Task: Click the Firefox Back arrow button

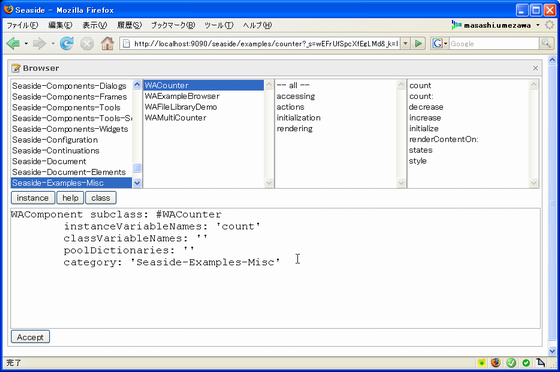Action: click(13, 44)
